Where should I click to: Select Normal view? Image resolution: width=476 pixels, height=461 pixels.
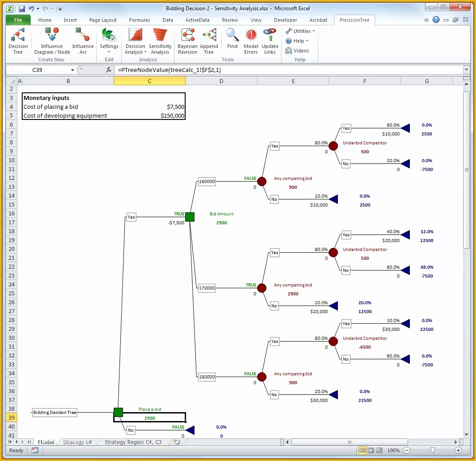pyautogui.click(x=362, y=450)
